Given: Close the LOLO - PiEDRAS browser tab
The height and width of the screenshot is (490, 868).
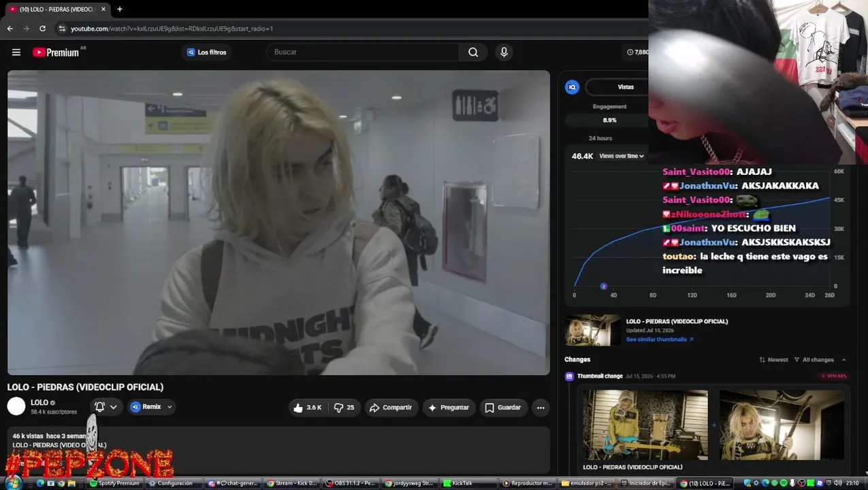Looking at the screenshot, I should 103,9.
